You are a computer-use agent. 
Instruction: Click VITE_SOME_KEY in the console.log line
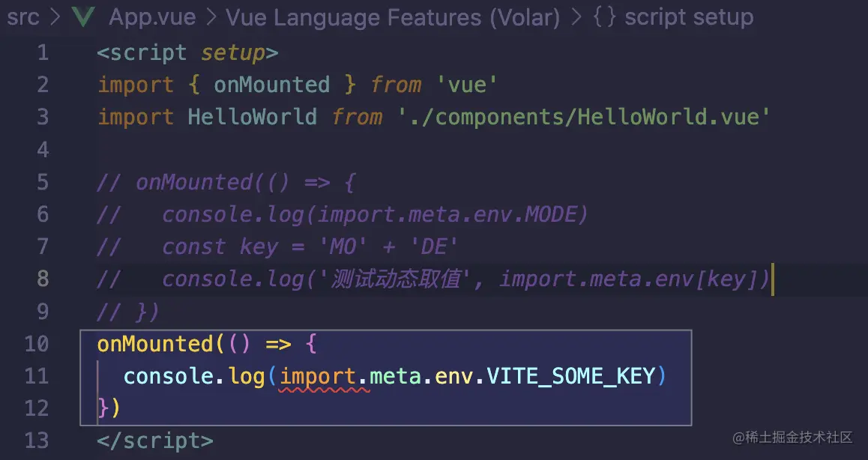pyautogui.click(x=570, y=376)
